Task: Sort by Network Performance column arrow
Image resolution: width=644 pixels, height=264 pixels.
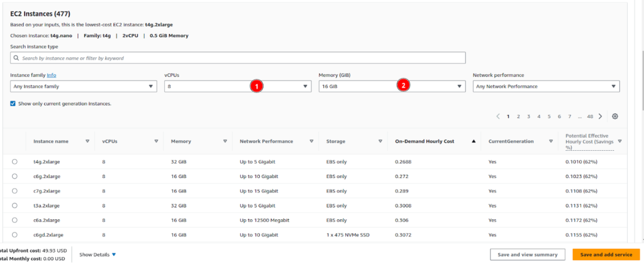Action: [x=311, y=141]
